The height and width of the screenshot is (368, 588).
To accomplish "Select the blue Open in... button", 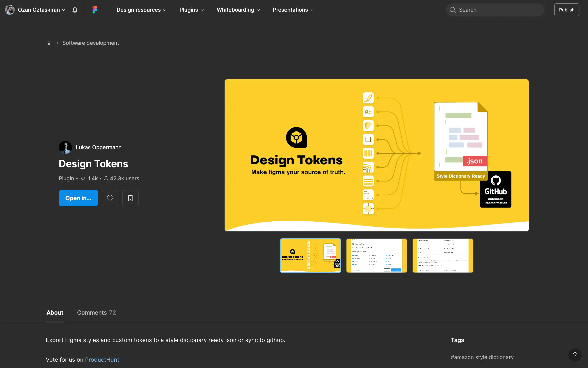I will click(x=78, y=198).
